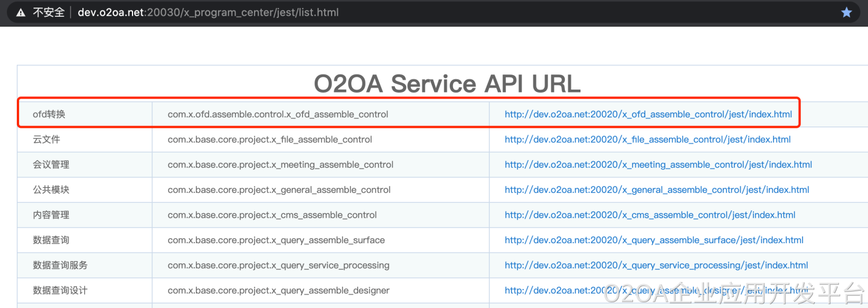Select the 数据查询服务 name cell
The image size is (868, 308).
60,265
